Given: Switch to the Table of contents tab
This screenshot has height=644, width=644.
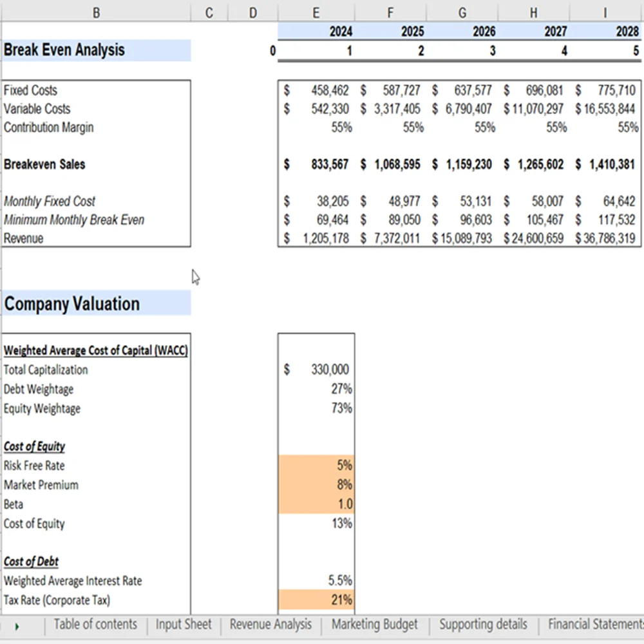Looking at the screenshot, I should coord(95,624).
